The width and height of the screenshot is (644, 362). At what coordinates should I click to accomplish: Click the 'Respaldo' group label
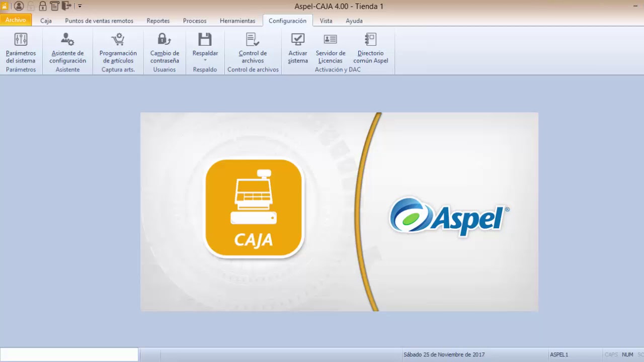(205, 69)
